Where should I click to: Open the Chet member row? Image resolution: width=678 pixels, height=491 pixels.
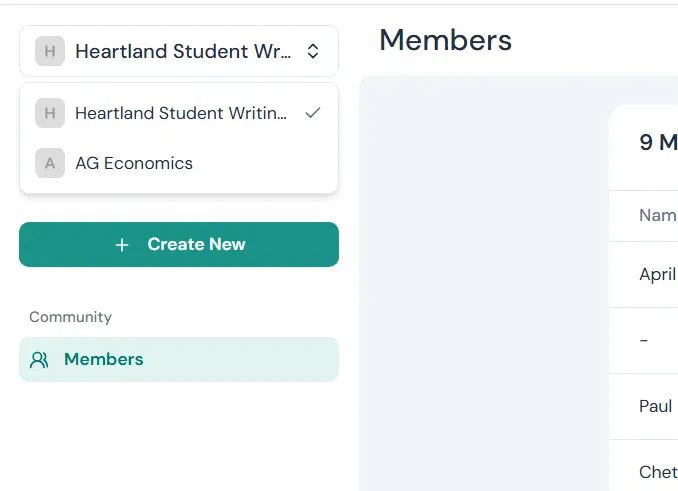click(x=657, y=471)
